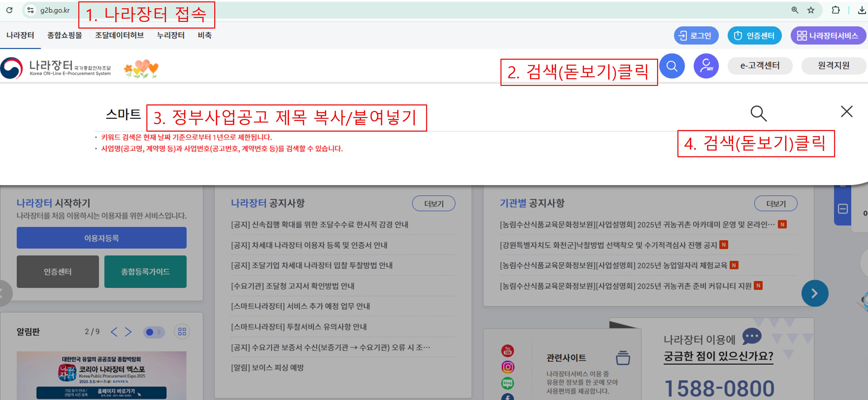
Task: Show the previous 알림판 slide
Action: pyautogui.click(x=114, y=332)
